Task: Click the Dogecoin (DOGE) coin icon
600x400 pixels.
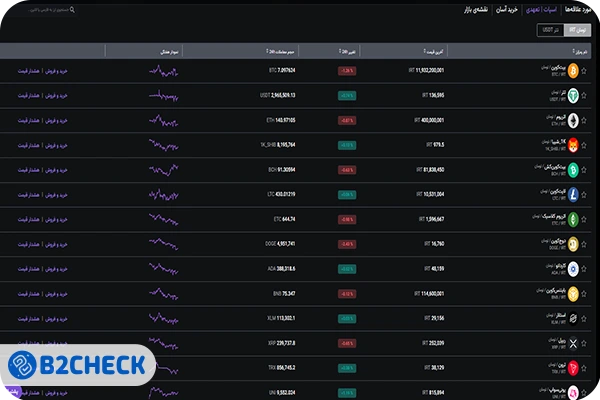Action: pos(573,242)
